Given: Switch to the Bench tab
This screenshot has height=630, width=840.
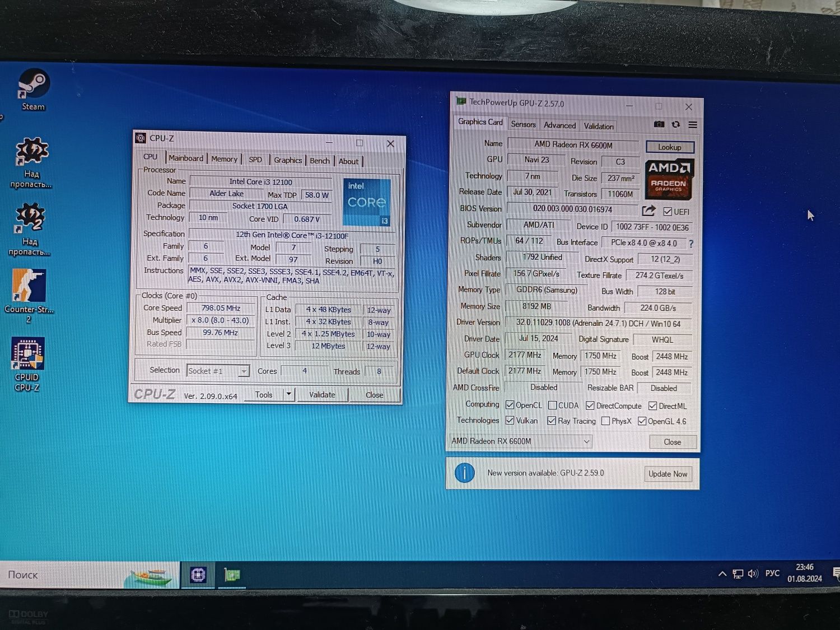Looking at the screenshot, I should point(320,161).
